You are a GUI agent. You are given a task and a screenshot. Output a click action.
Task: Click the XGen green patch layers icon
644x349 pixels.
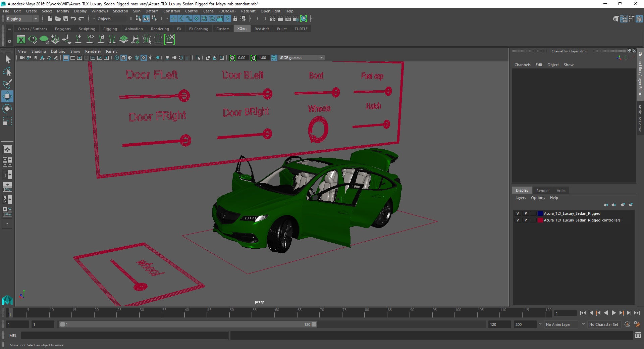[x=124, y=40]
